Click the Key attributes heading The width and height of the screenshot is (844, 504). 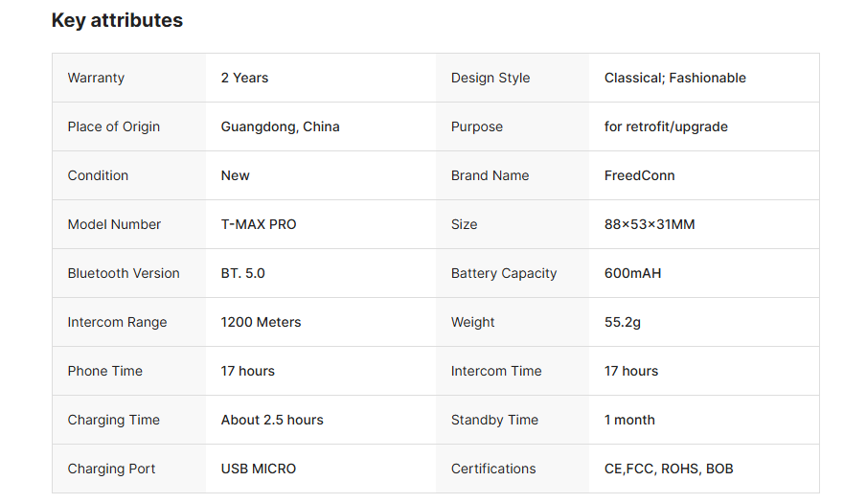click(x=117, y=20)
